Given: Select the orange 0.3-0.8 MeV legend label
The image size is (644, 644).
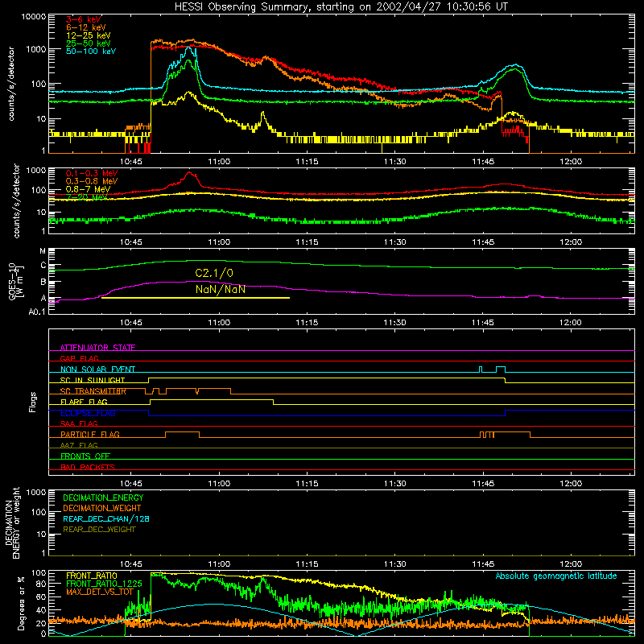Looking at the screenshot, I should click(92, 181).
